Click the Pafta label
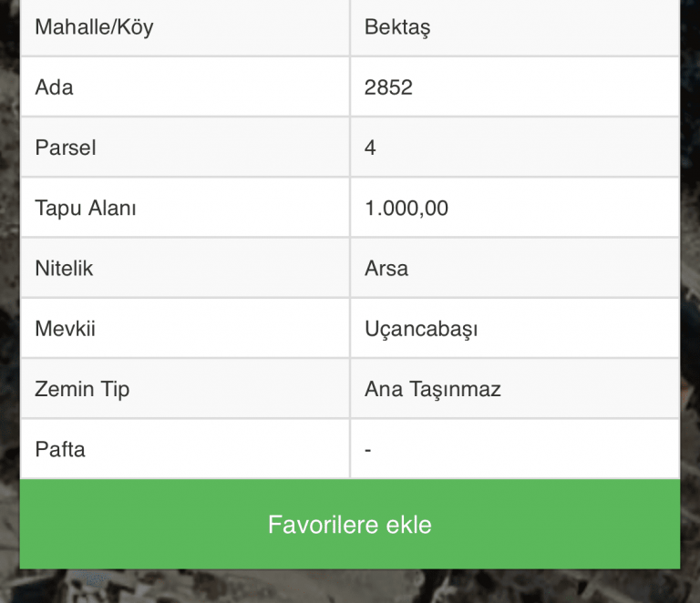 (x=60, y=450)
